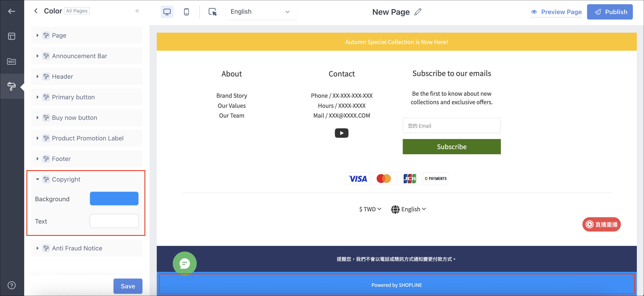Image resolution: width=644 pixels, height=296 pixels.
Task: Click the Mail / XXX@XXXX.COM contact line
Action: pyautogui.click(x=341, y=116)
